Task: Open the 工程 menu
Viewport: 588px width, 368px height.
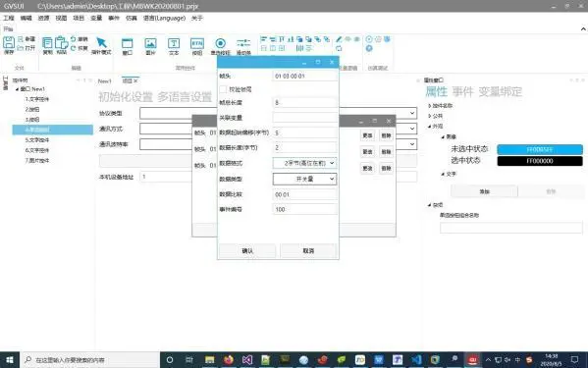Action: [9, 18]
